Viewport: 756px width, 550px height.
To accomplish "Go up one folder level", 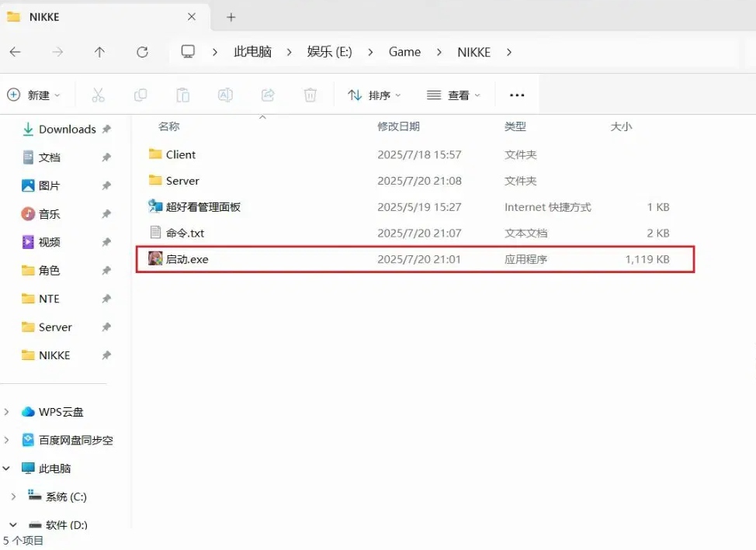I will pos(99,52).
